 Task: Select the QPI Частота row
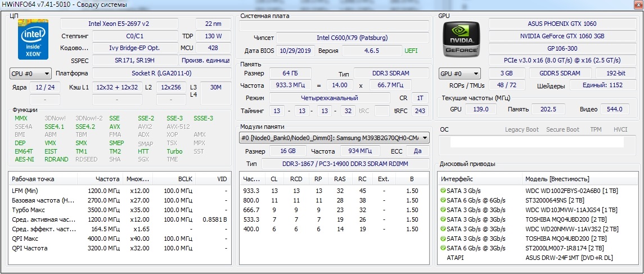[x=119, y=248]
